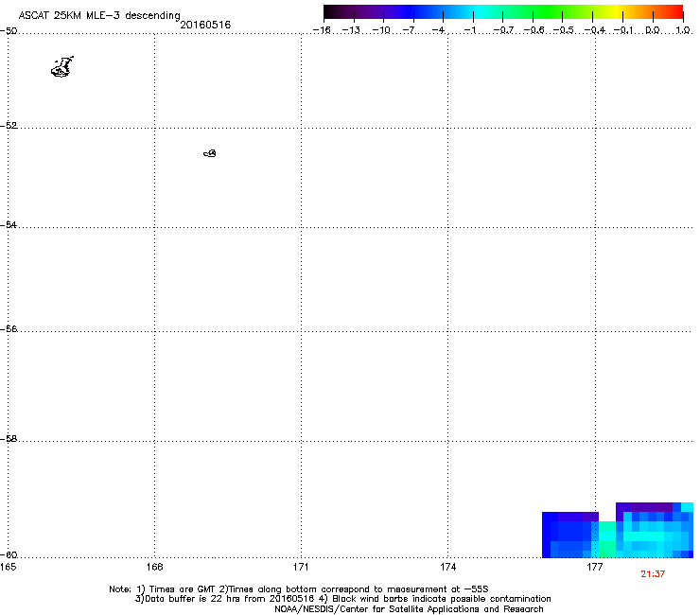Image resolution: width=700 pixels, height=615 pixels.
Task: Click the black start of the color bar
Action: [329, 11]
